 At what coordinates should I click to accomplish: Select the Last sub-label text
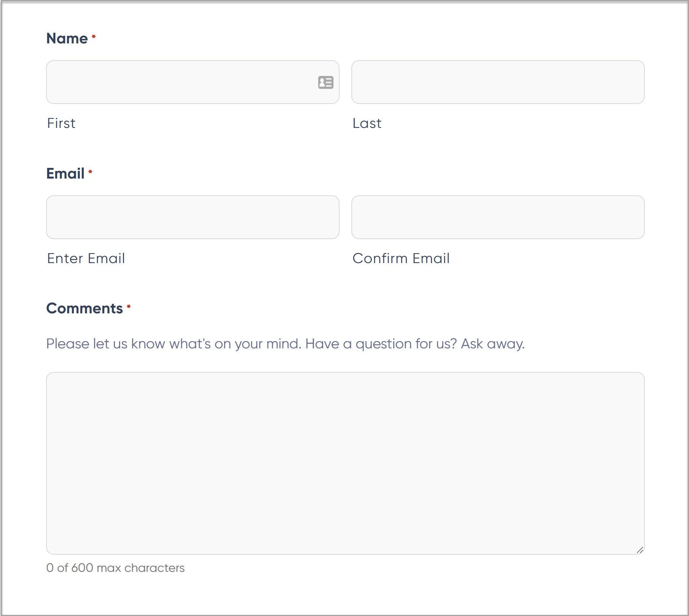click(367, 123)
